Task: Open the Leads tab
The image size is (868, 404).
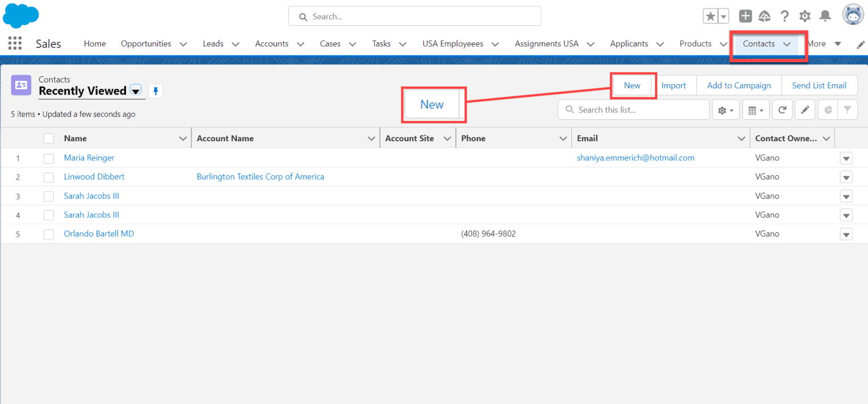Action: [213, 44]
